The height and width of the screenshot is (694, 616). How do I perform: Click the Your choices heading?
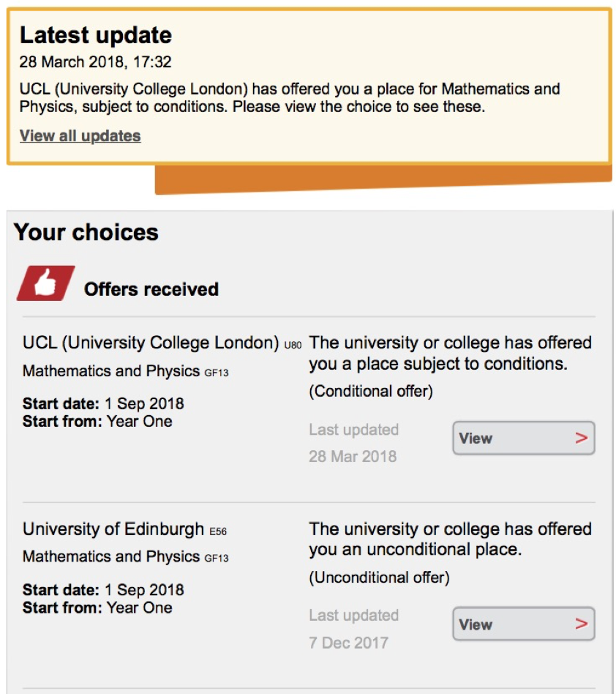pos(86,232)
